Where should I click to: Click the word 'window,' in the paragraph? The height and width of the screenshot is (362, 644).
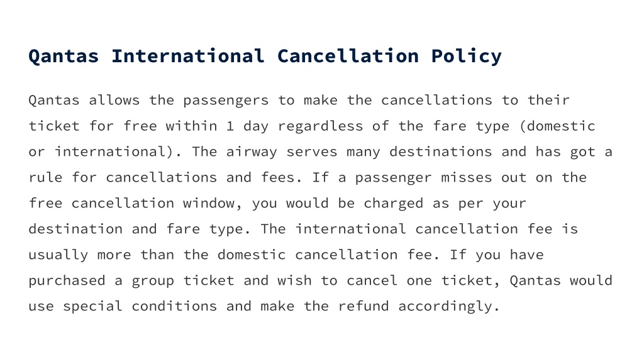pyautogui.click(x=213, y=204)
